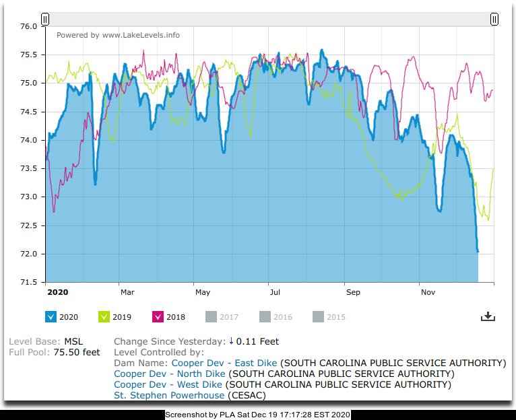Click the Sep x-axis label
Image resolution: width=516 pixels, height=420 pixels.
[x=353, y=292]
